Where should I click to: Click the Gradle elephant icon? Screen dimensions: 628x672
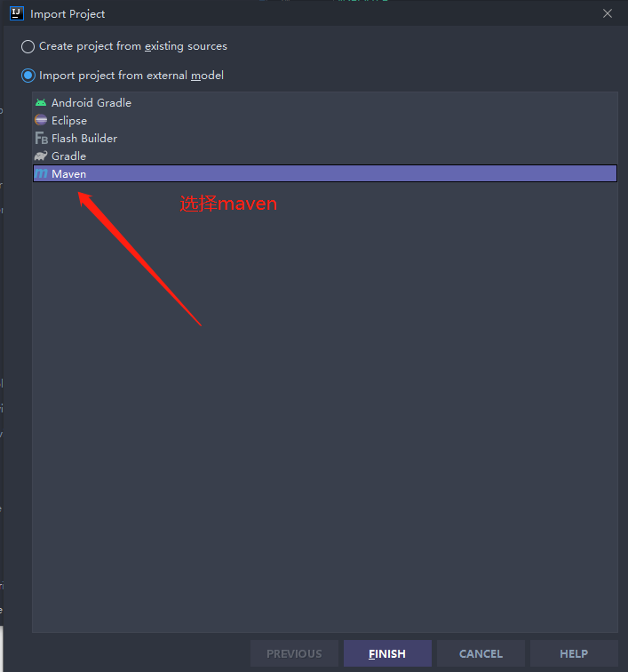point(41,156)
